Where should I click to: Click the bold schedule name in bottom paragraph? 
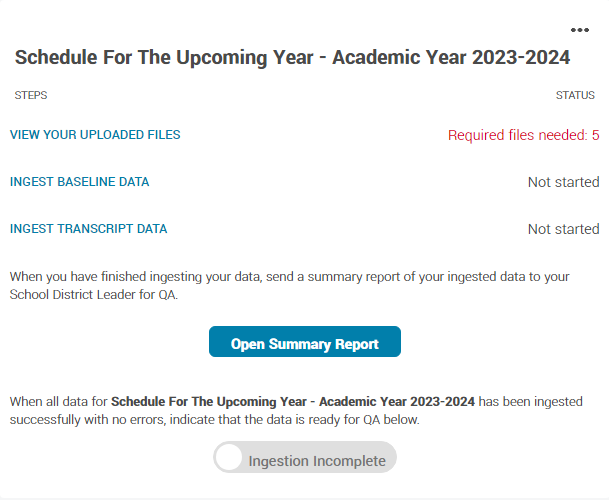[x=292, y=401]
